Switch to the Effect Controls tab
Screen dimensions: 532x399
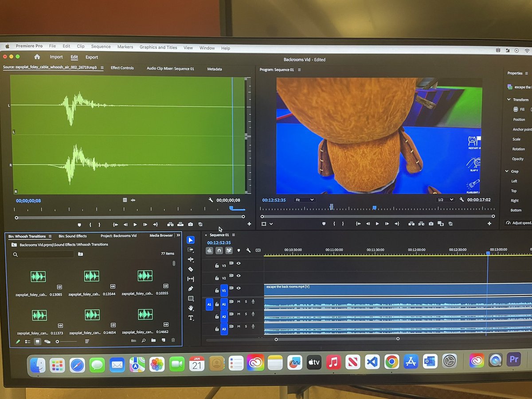click(122, 68)
